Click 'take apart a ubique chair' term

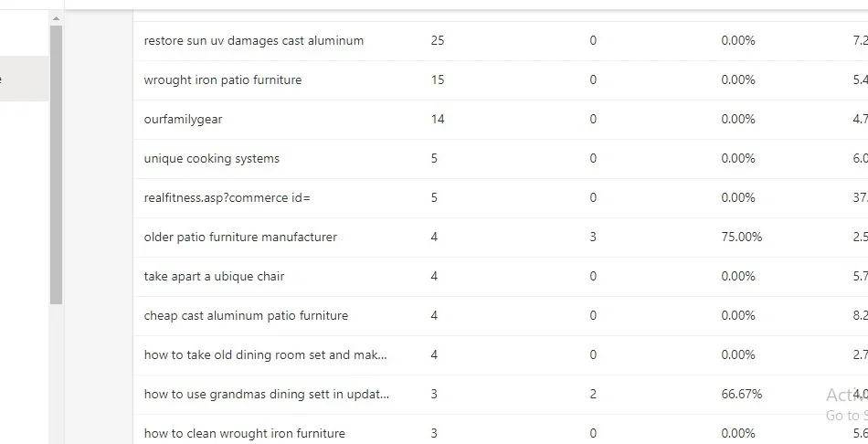pyautogui.click(x=214, y=277)
